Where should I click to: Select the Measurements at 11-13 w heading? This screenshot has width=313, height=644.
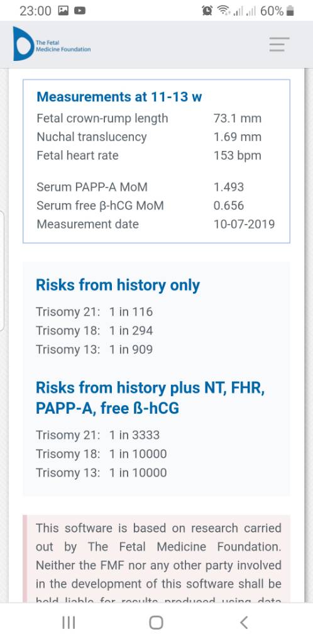coord(119,97)
